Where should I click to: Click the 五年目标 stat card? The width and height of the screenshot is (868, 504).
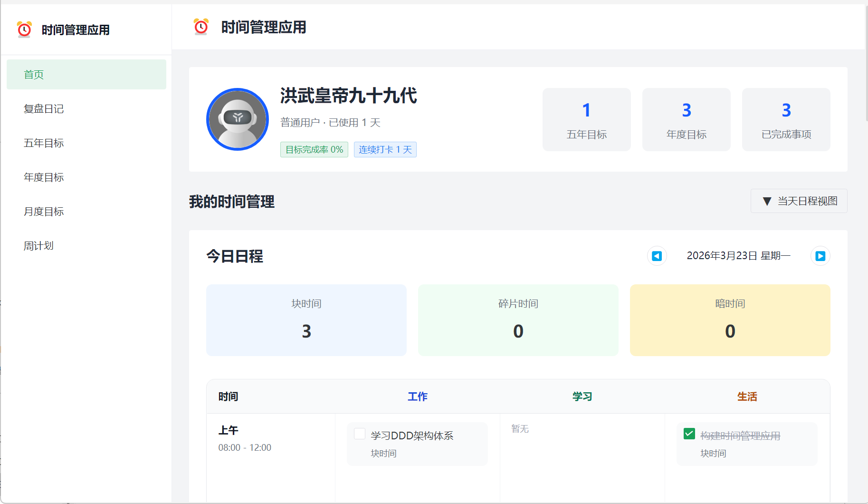586,119
